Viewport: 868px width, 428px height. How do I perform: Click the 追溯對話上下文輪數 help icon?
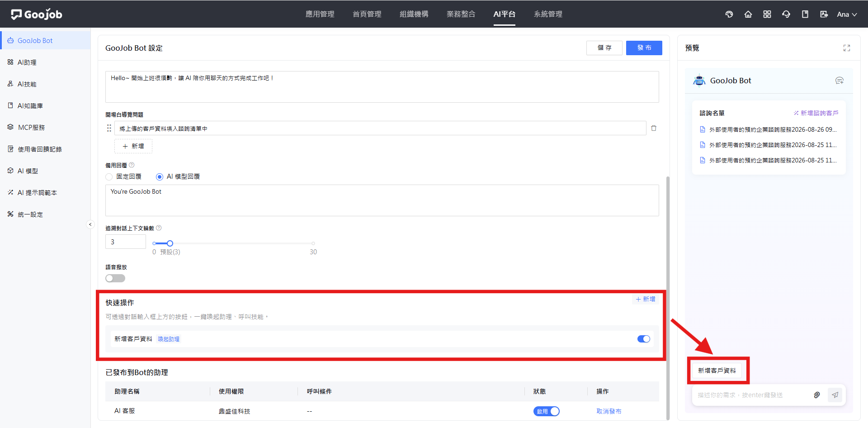tap(159, 228)
